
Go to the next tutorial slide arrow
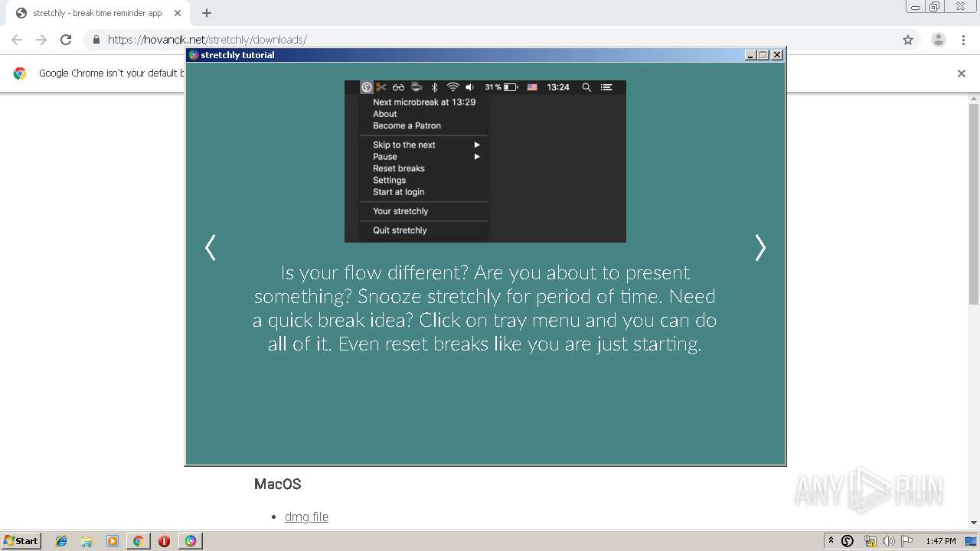(760, 247)
